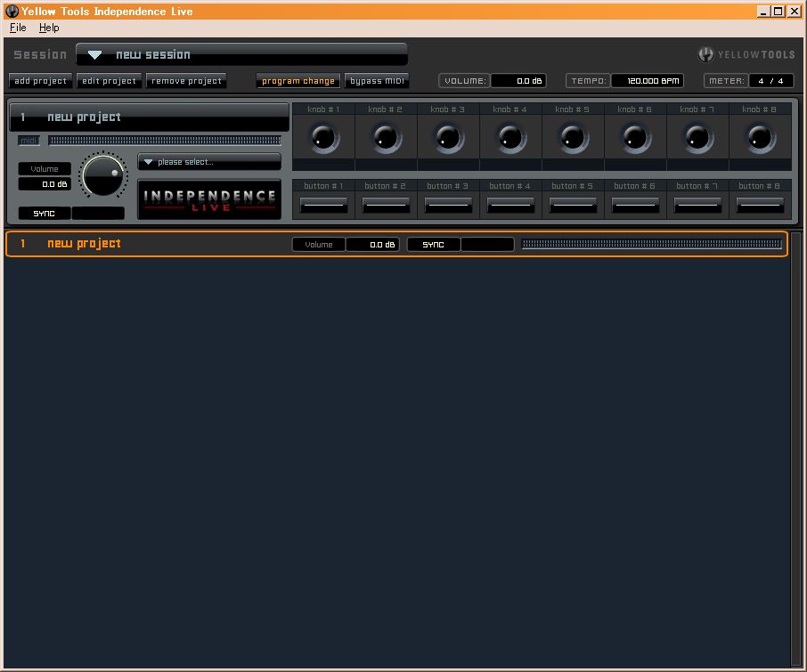The image size is (807, 672).
Task: Click the edit project button
Action: [x=109, y=81]
